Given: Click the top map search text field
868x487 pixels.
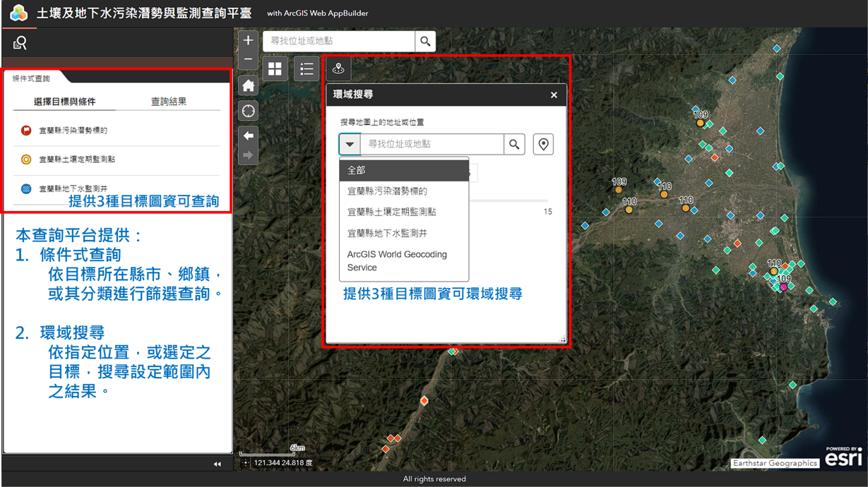Looking at the screenshot, I should pyautogui.click(x=339, y=42).
